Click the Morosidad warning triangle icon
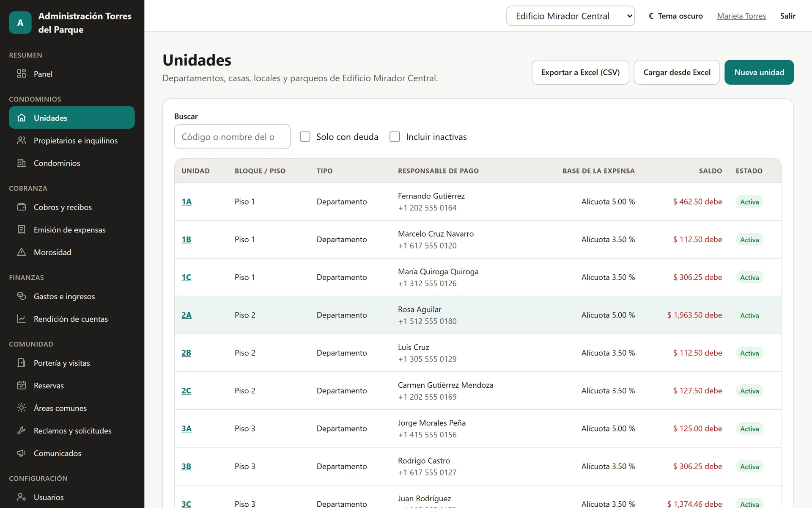This screenshot has height=508, width=812. 22,252
